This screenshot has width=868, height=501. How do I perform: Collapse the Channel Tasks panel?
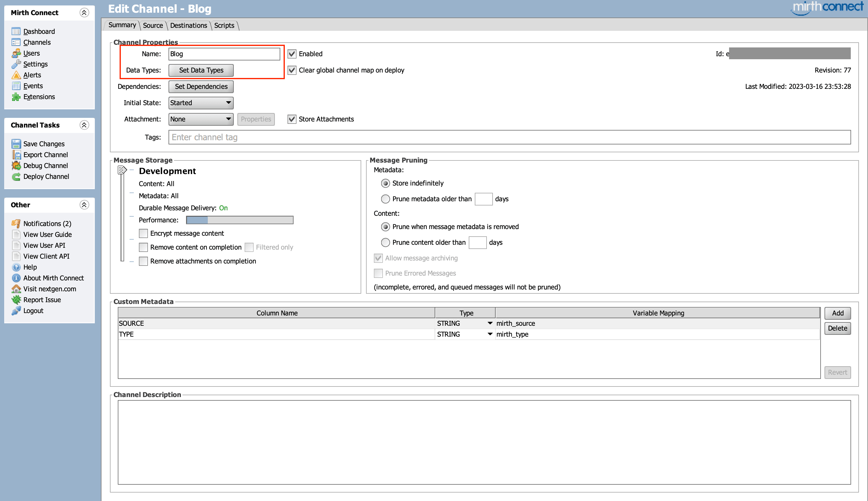pyautogui.click(x=84, y=125)
